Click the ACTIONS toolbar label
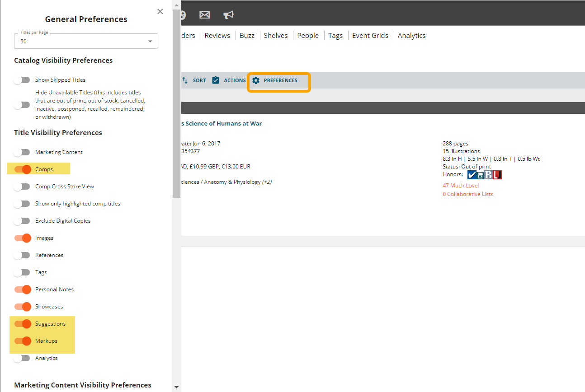This screenshot has height=392, width=585. [235, 80]
